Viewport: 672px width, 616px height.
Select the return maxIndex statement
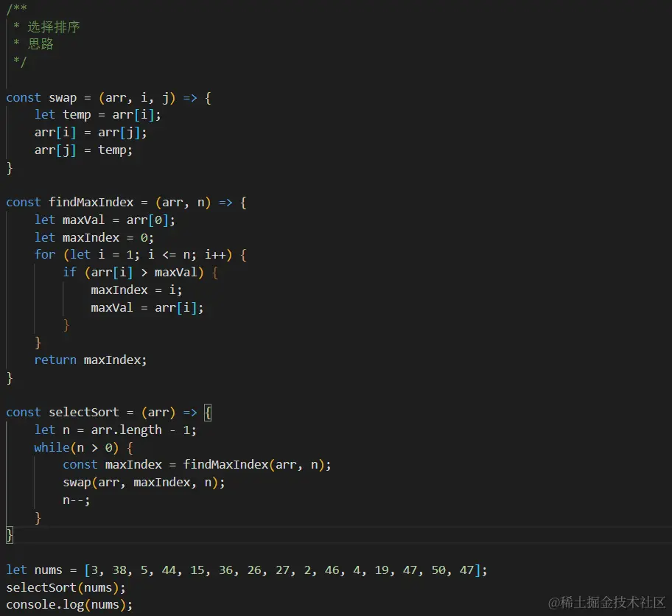pos(89,360)
